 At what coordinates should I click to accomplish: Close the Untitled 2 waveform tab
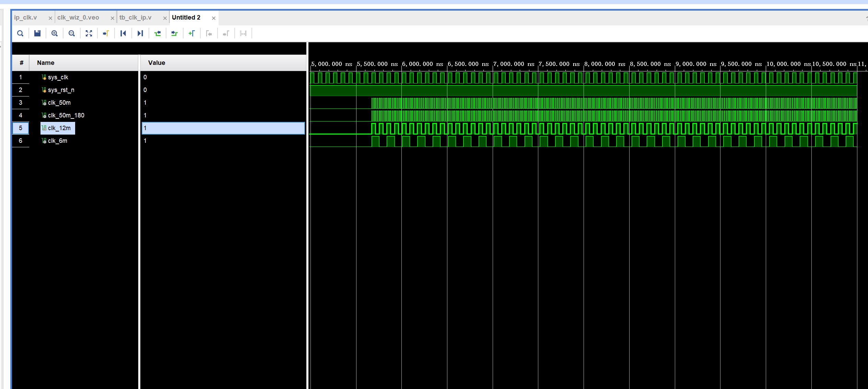[213, 18]
